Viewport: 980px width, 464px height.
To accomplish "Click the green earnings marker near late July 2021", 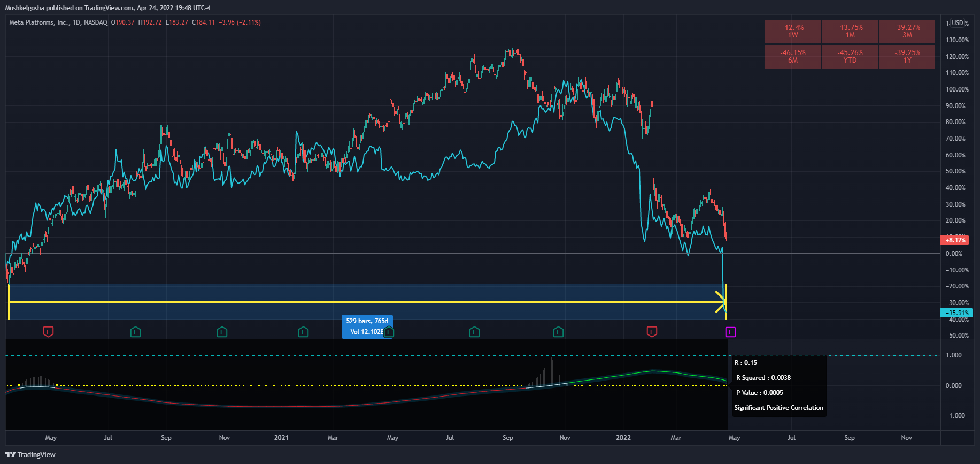I will [x=474, y=332].
